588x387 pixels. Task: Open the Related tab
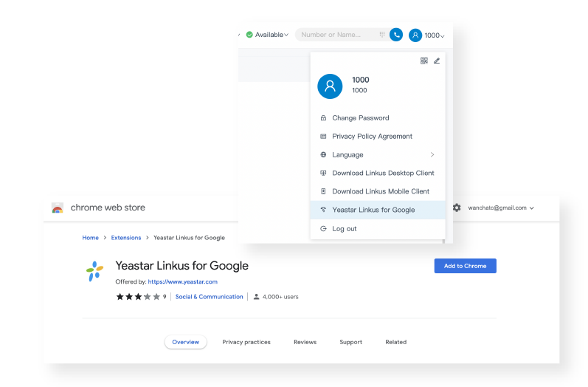[395, 342]
